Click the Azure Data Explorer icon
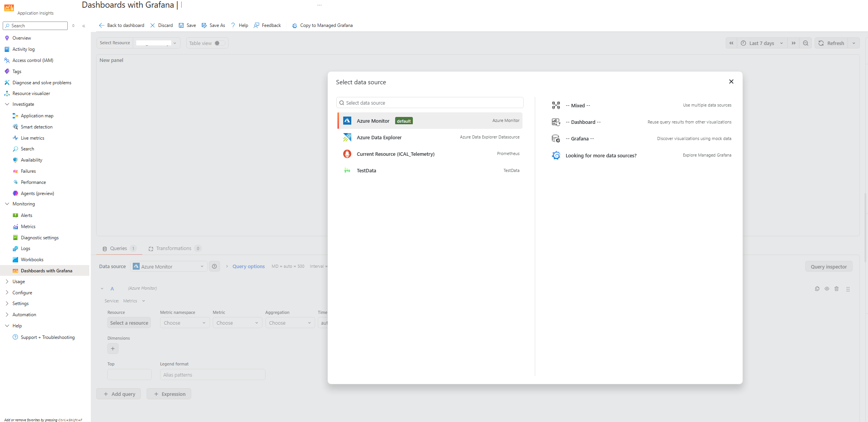This screenshot has height=422, width=868. coord(347,137)
